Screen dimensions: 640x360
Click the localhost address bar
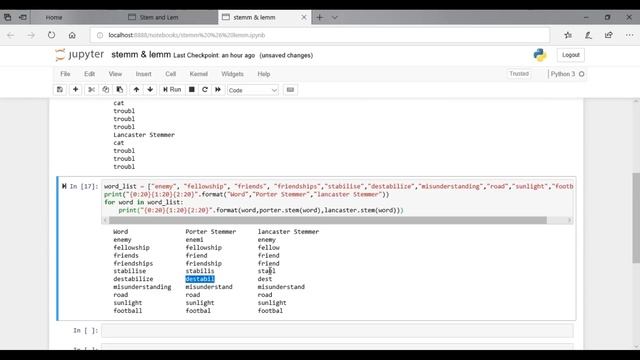(320, 36)
